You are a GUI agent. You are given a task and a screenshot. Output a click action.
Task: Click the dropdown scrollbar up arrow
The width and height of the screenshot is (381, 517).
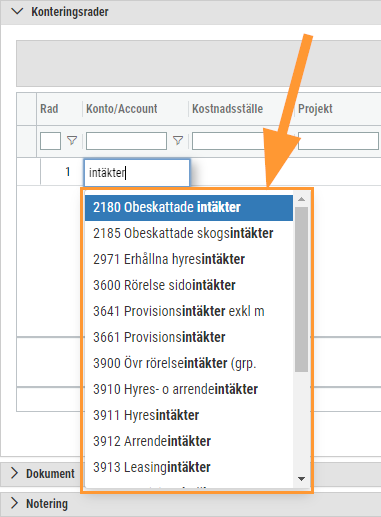[301, 199]
